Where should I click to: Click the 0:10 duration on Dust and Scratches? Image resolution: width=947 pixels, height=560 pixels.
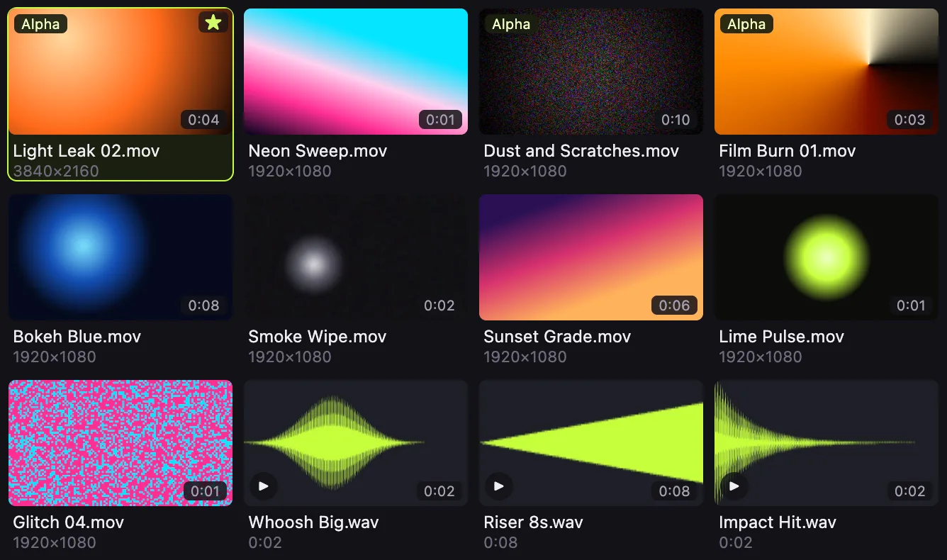676,120
